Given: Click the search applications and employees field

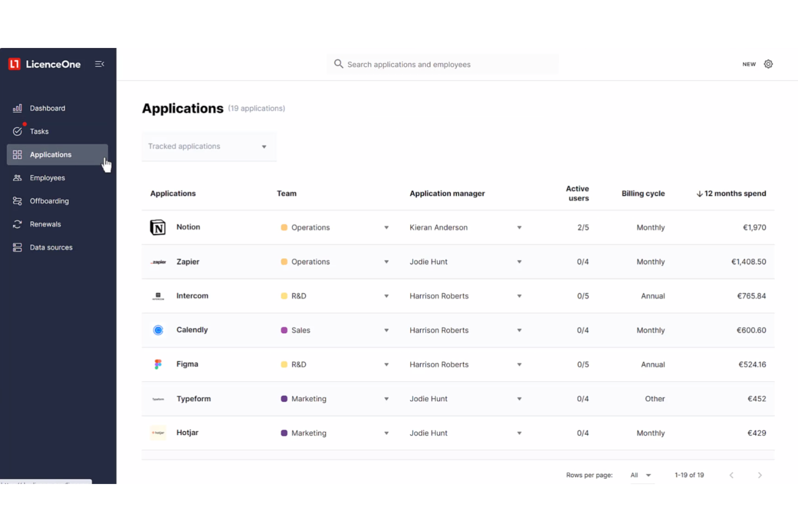Looking at the screenshot, I should pyautogui.click(x=442, y=64).
